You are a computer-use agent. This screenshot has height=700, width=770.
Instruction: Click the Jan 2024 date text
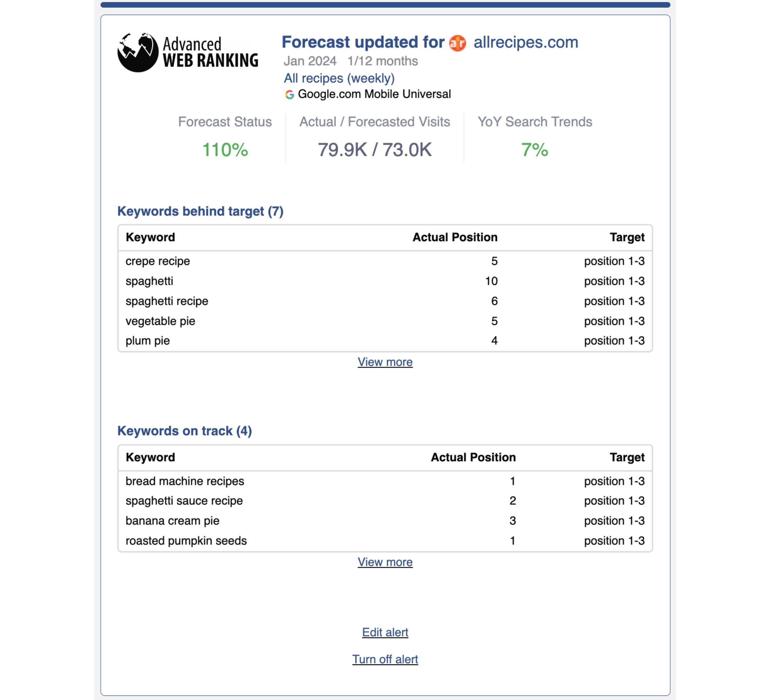[x=310, y=61]
